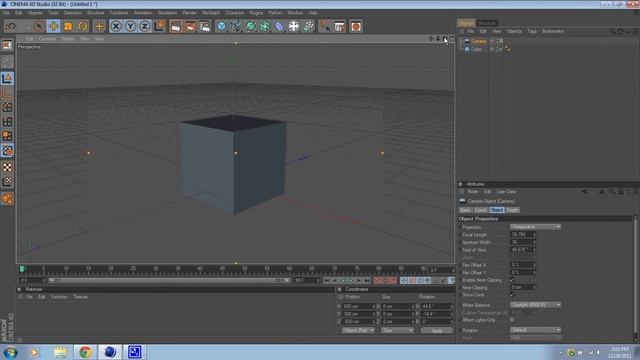Open the Projection dropdown

536,227
